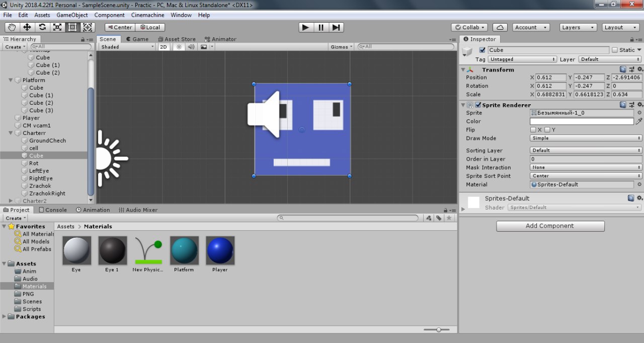Search project by type icon
Screen dimensions: 644x343
[429, 218]
